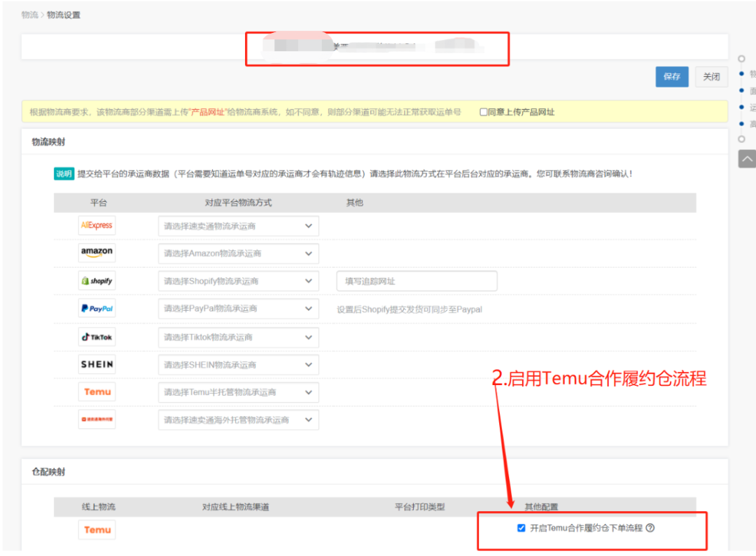Click the top hollow circle anchor marker
This screenshot has height=556, width=756.
741,59
